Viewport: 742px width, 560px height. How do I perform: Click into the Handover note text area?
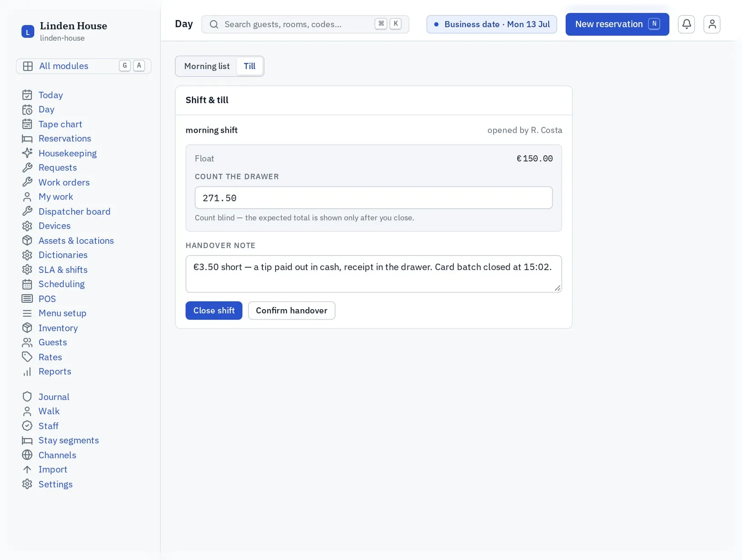[x=374, y=274]
